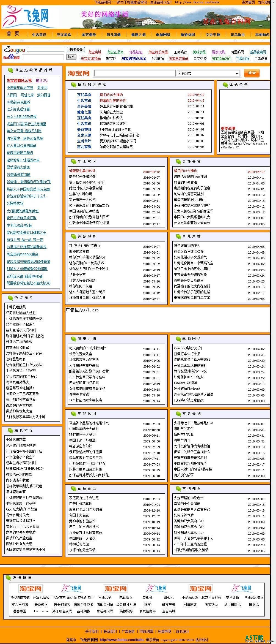276x644 pixels.
Task: Click 气象预报 link in quick links
Action: point(243,59)
